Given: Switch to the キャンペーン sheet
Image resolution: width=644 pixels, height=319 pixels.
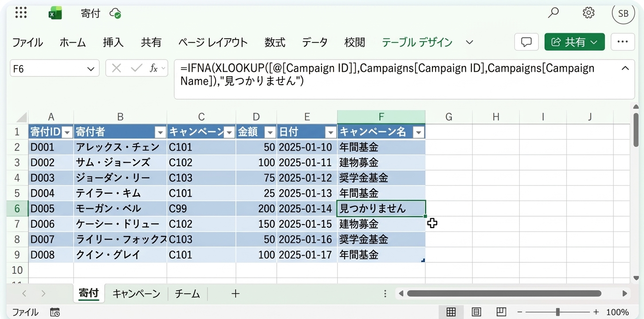Looking at the screenshot, I should pos(136,293).
